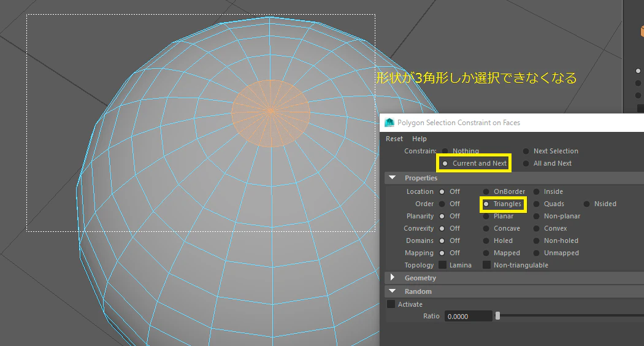Set Location to OnBorder
Viewport: 644px width, 346px height.
pyautogui.click(x=486, y=191)
